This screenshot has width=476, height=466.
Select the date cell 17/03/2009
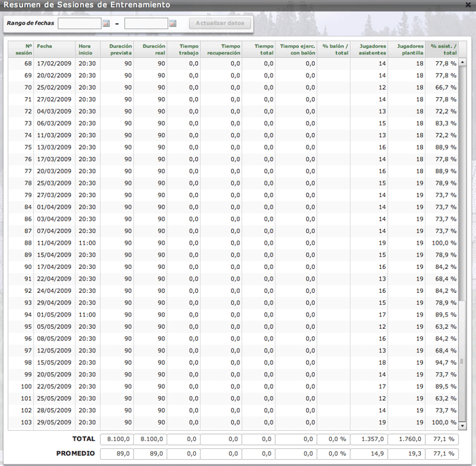(54, 159)
